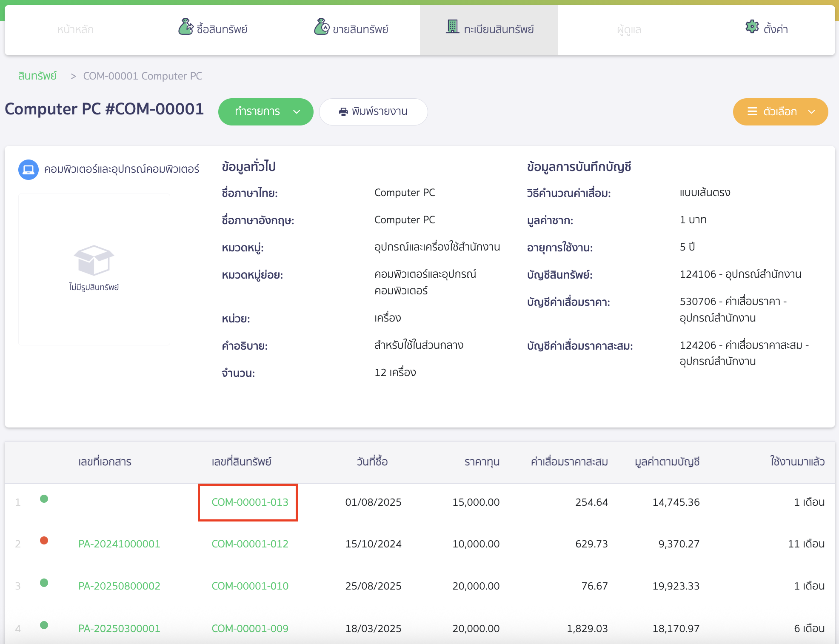The height and width of the screenshot is (644, 839).
Task: Go to สินทรัพย์ breadcrumb link
Action: click(37, 76)
